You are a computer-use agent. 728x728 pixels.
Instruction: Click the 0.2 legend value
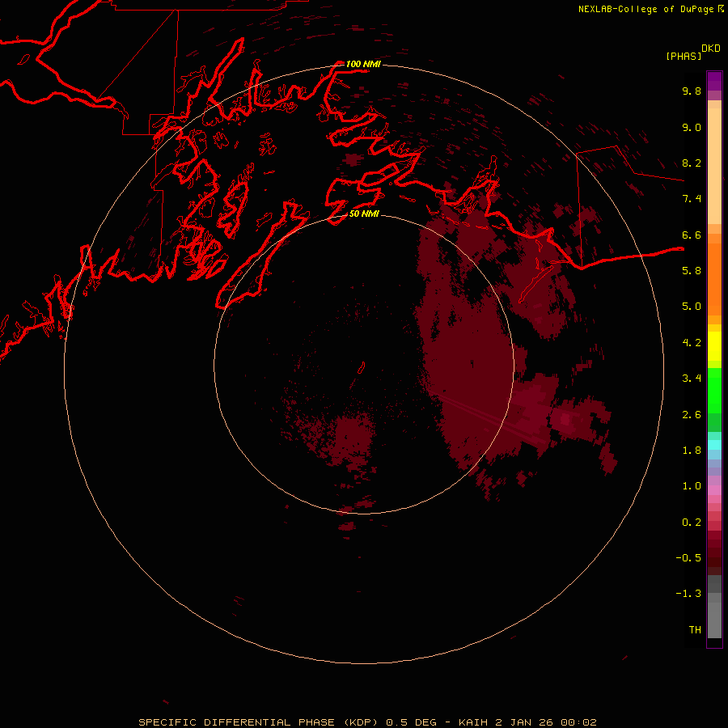692,523
